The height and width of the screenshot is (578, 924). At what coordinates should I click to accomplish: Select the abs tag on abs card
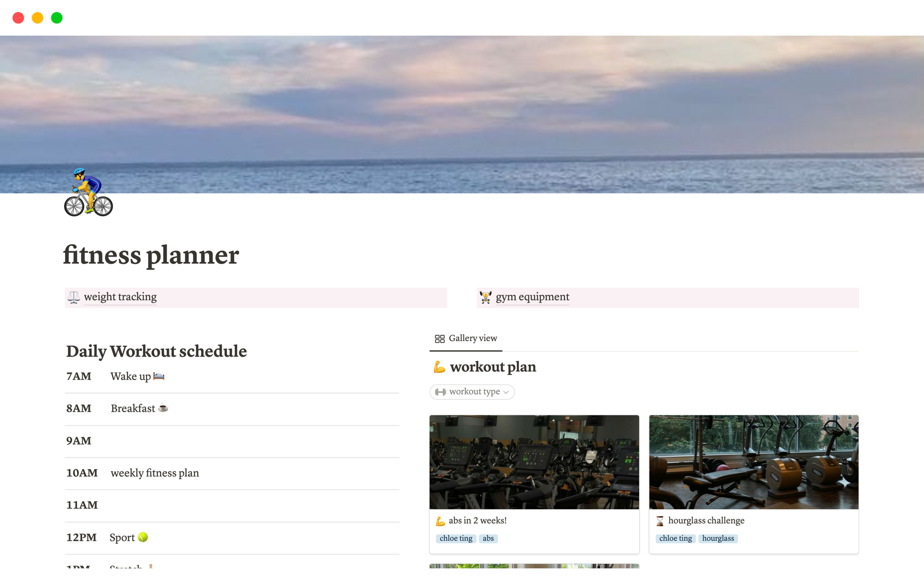click(488, 539)
